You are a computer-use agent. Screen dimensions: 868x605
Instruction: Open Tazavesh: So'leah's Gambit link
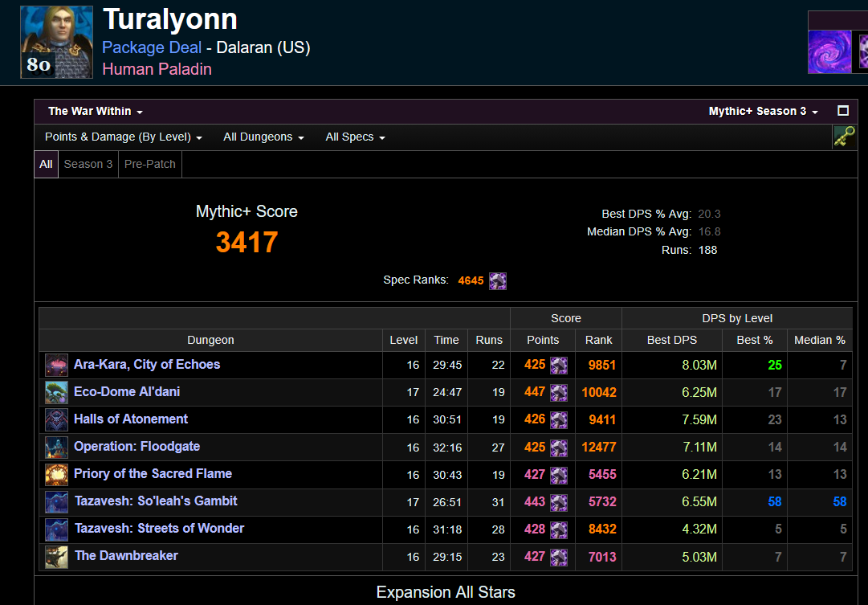(x=156, y=501)
